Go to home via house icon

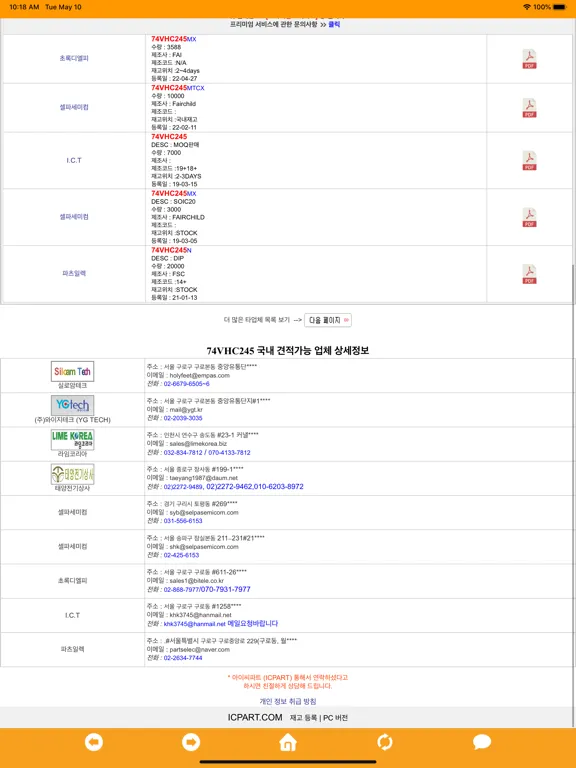click(x=288, y=743)
